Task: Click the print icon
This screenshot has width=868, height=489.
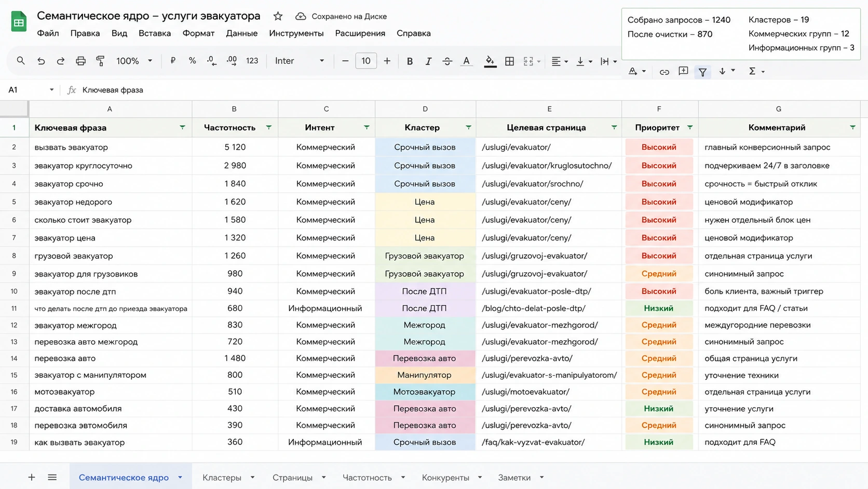Action: (80, 61)
